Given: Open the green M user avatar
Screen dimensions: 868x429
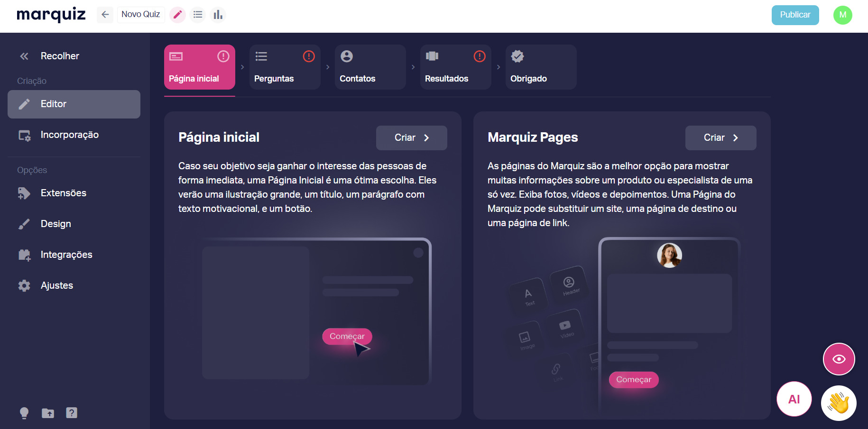Looking at the screenshot, I should click(843, 15).
